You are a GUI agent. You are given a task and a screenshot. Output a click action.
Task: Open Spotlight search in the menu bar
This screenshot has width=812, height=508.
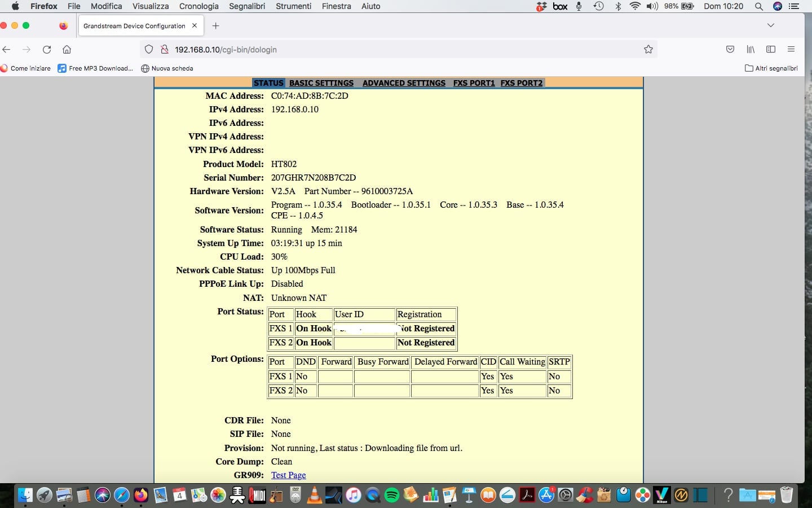[759, 6]
